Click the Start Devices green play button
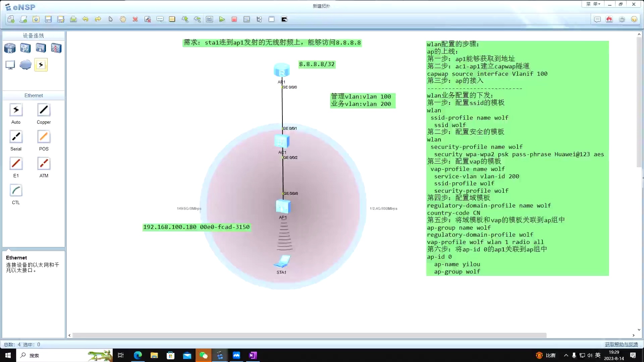 click(x=222, y=19)
